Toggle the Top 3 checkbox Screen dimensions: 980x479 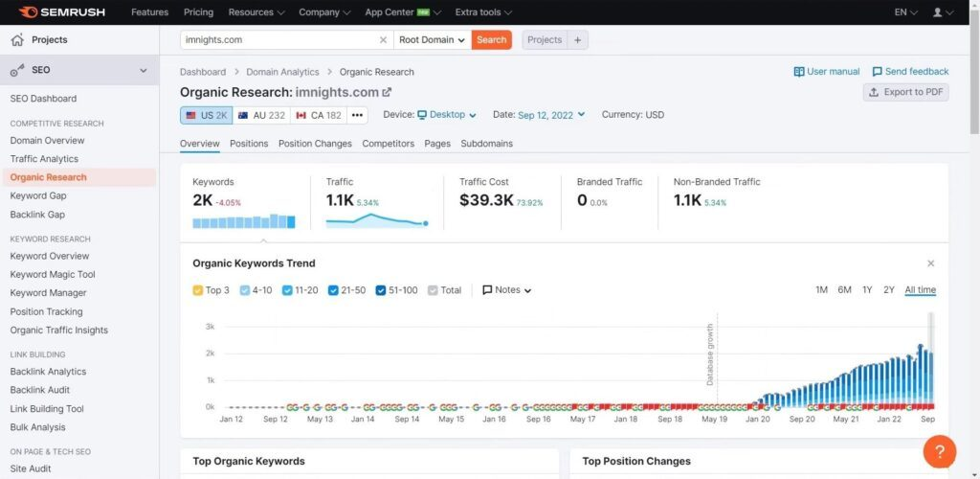tap(197, 290)
